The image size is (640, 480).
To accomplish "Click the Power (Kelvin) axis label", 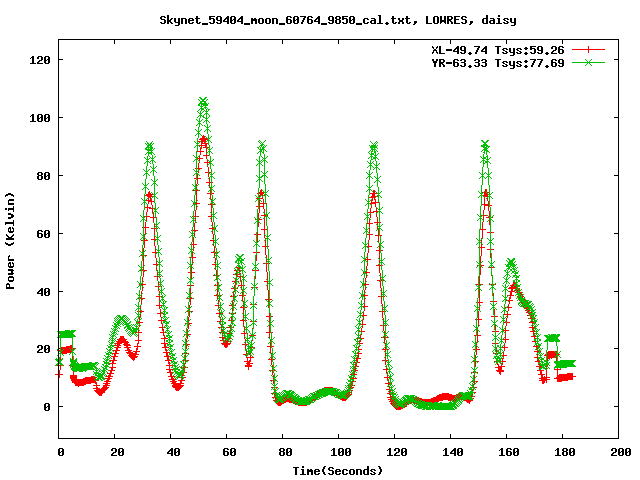I will click(x=10, y=241).
